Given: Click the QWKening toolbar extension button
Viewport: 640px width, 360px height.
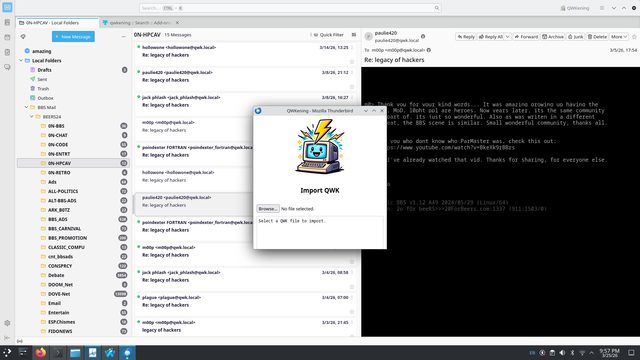Looking at the screenshot, I should click(x=575, y=8).
